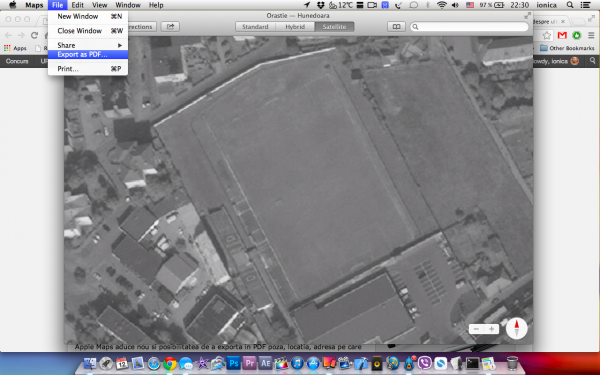Open Terminal from the Dock

coord(472,363)
